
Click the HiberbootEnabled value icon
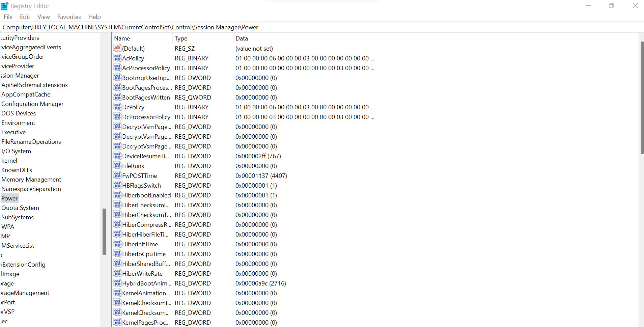117,195
